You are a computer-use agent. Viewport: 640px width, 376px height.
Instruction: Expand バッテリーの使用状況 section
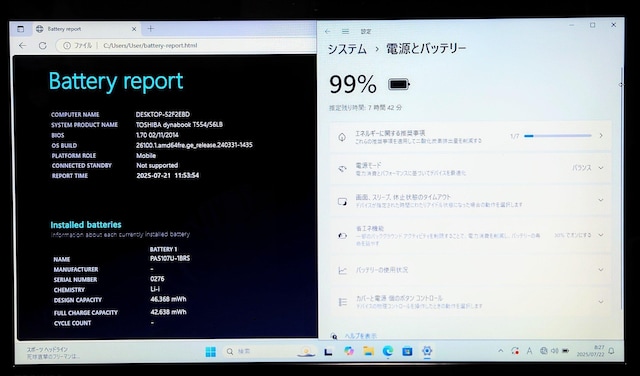(470, 269)
